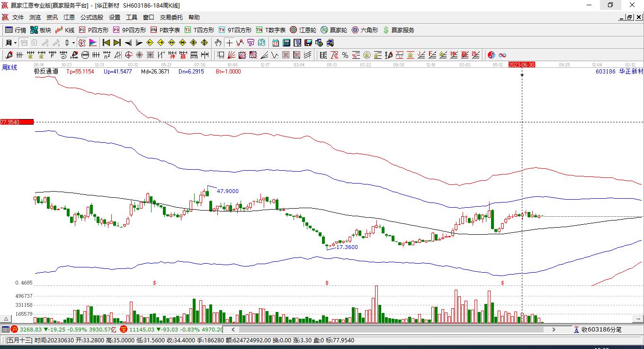Step back with the black left arrow

(x=128, y=43)
